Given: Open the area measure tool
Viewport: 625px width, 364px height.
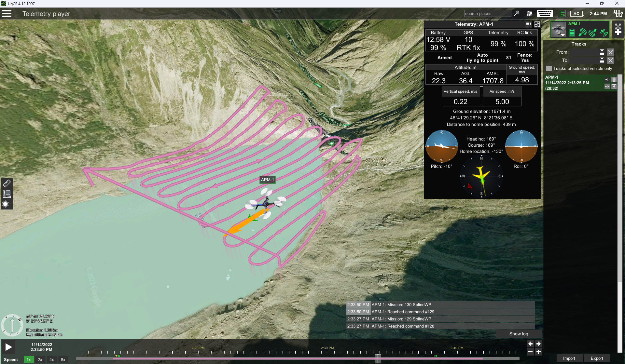Looking at the screenshot, I should (x=7, y=194).
